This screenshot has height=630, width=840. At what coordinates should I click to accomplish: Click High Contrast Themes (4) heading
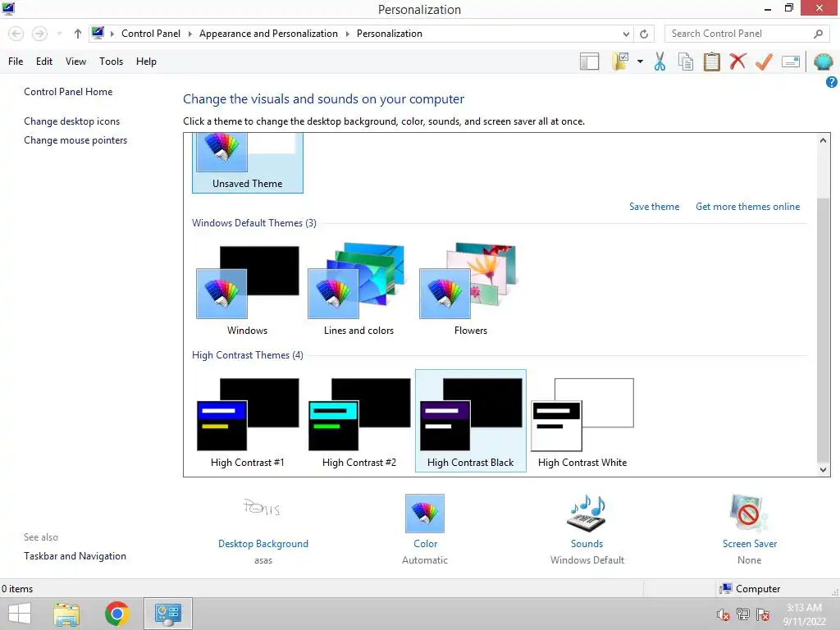coord(248,355)
